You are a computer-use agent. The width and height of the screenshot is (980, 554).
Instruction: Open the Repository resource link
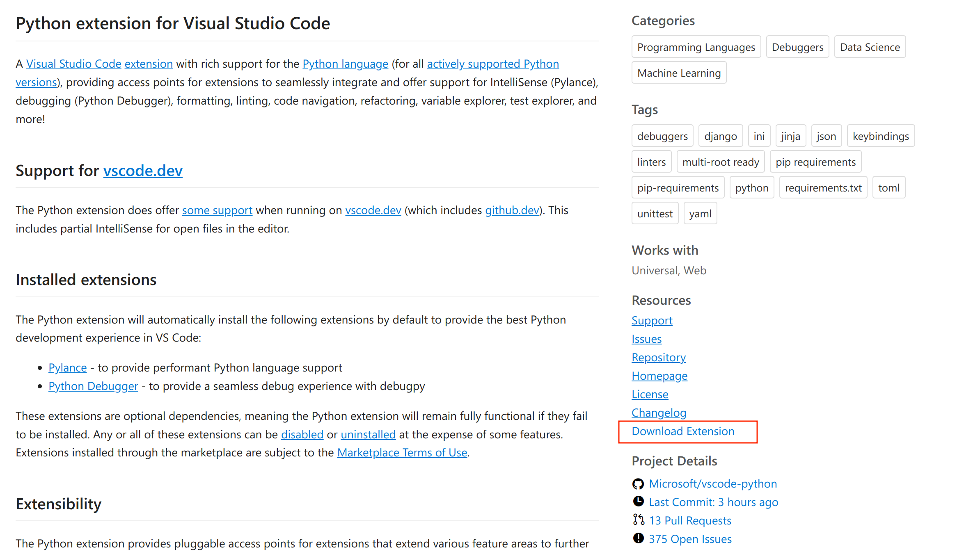click(x=659, y=358)
